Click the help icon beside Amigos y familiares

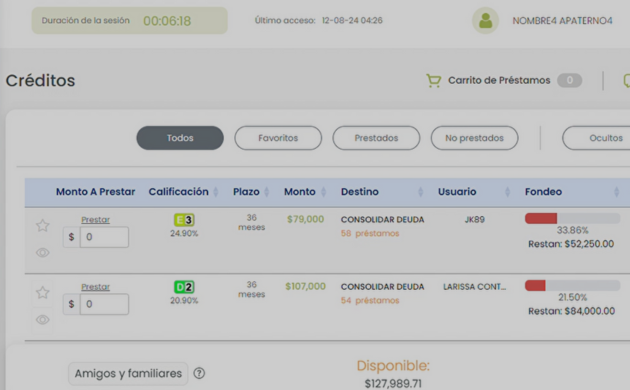(199, 373)
